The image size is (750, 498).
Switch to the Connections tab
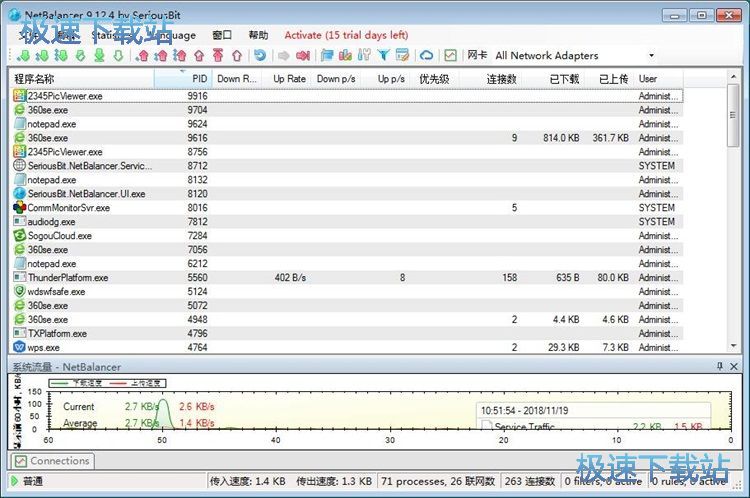[x=52, y=461]
